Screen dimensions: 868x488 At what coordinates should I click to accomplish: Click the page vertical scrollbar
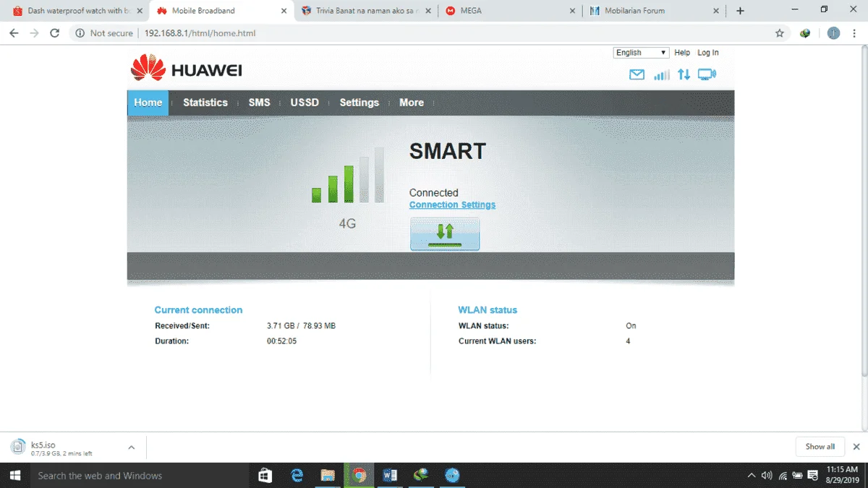click(x=863, y=211)
